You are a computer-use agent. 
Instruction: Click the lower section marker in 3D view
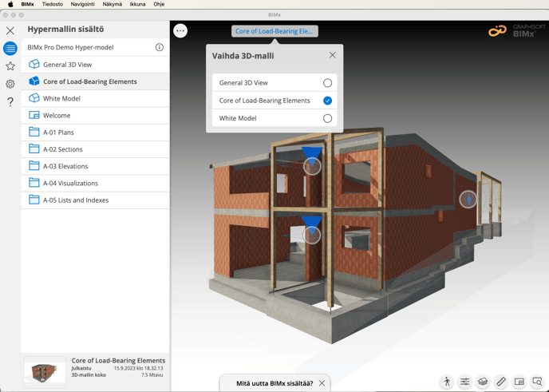pyautogui.click(x=312, y=235)
